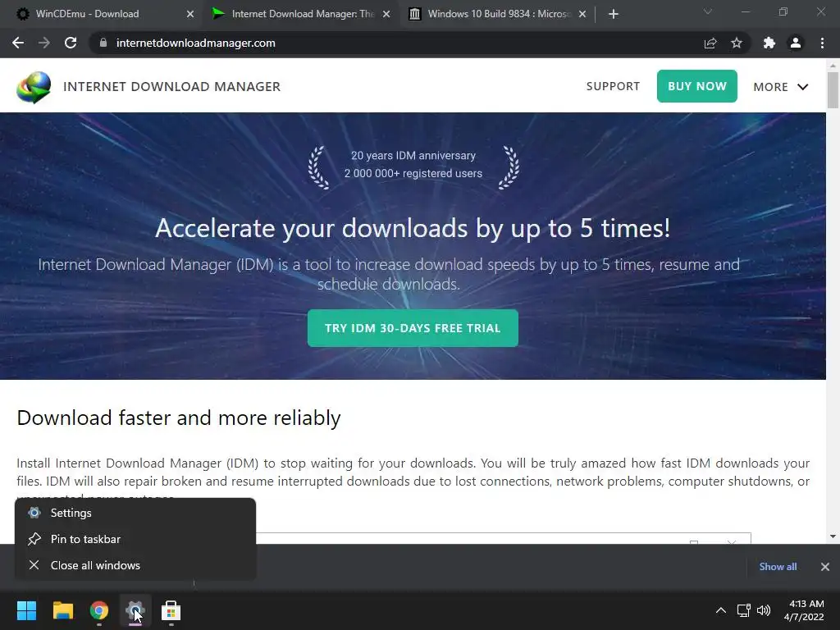
Task: Close the Internet Download Manager tab
Action: [x=386, y=14]
